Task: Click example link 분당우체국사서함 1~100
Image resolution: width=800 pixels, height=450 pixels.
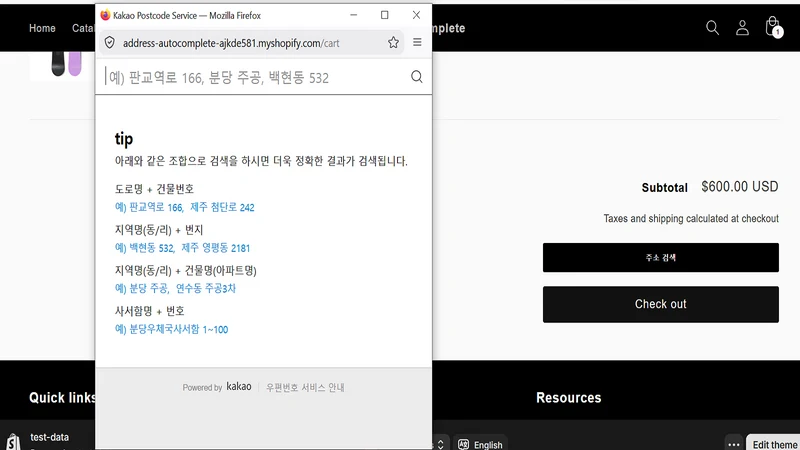Action: (x=178, y=330)
